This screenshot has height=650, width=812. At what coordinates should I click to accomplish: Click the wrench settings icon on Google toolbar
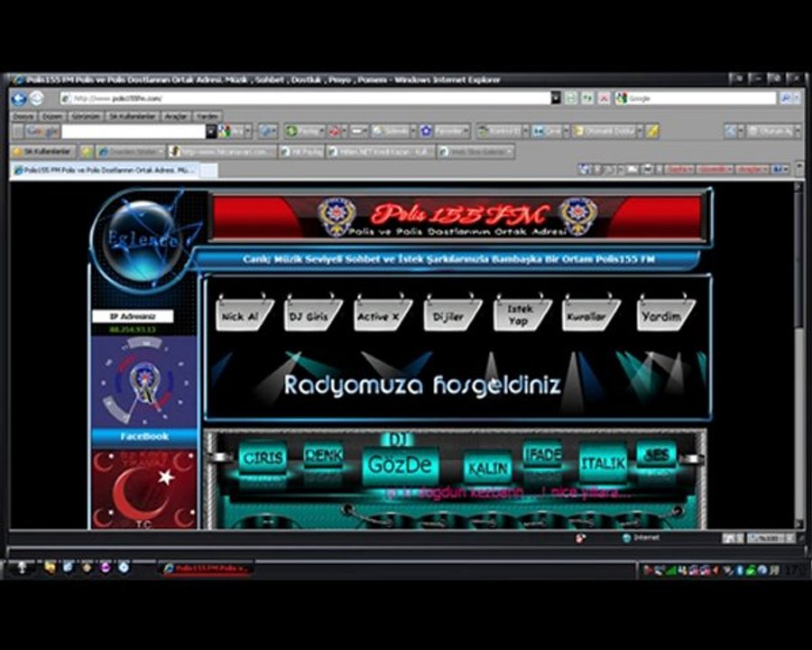(x=730, y=131)
